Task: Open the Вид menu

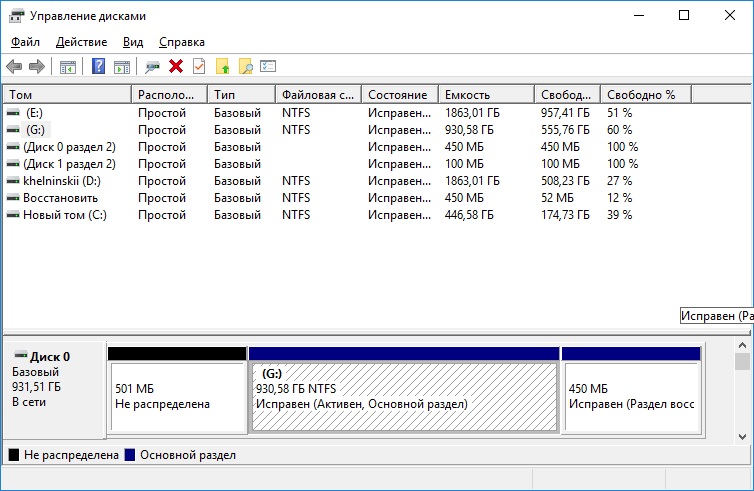Action: point(133,42)
